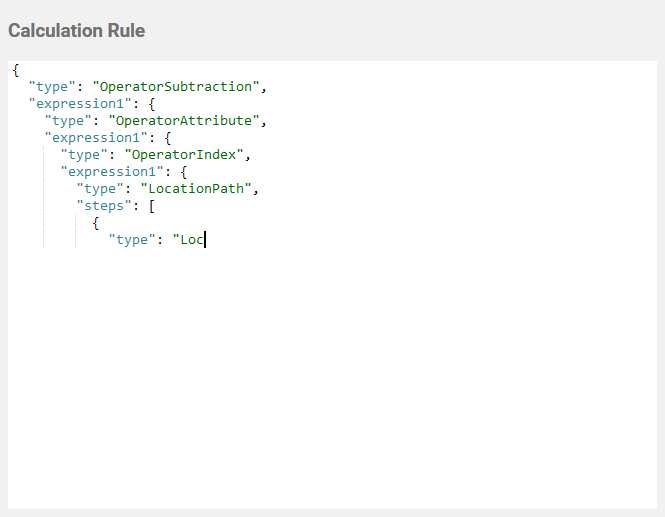Screen dimensions: 665x517
Task: Click the "expression1" key above the OperatorIndex line
Action: [92, 137]
